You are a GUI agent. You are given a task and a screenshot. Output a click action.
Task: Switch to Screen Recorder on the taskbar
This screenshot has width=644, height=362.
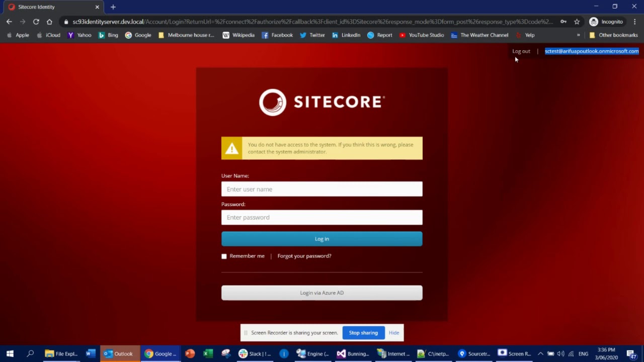click(x=514, y=354)
